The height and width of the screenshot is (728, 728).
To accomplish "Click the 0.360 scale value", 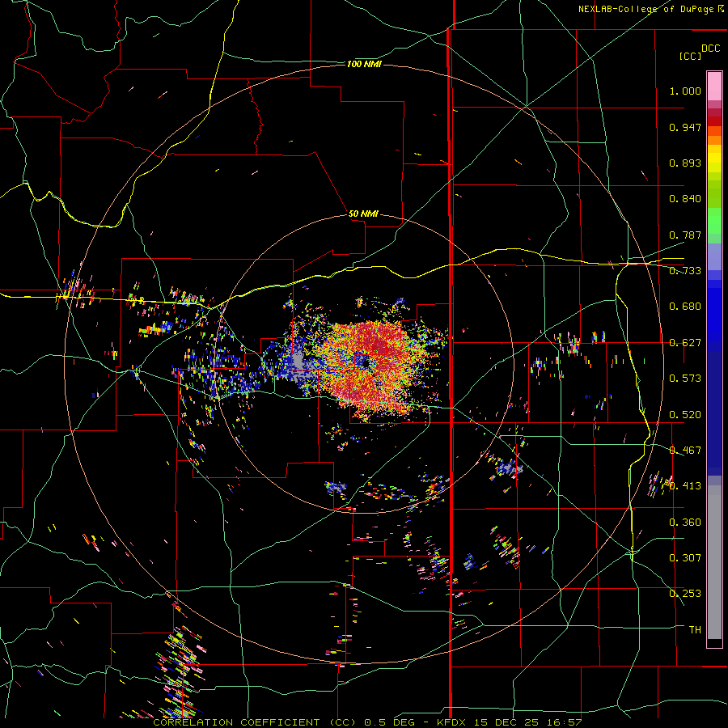I will [x=685, y=523].
